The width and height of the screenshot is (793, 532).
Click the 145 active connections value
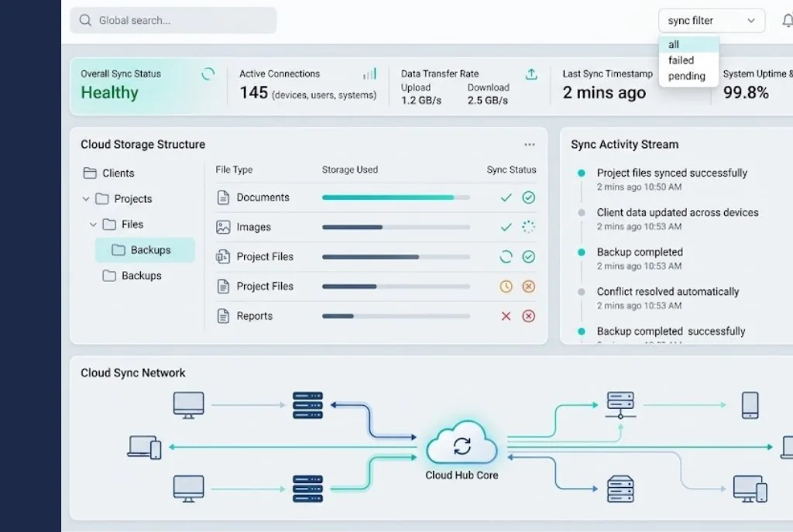click(254, 93)
